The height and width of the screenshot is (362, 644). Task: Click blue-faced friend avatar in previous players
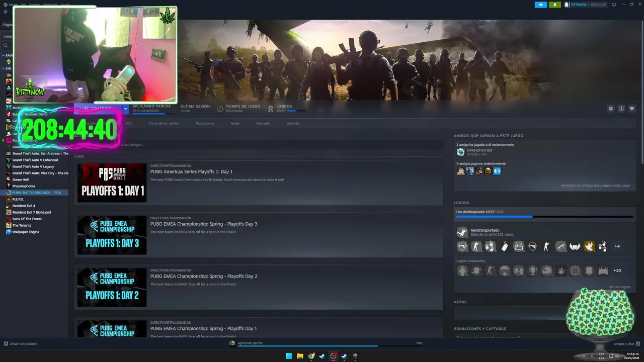click(497, 171)
